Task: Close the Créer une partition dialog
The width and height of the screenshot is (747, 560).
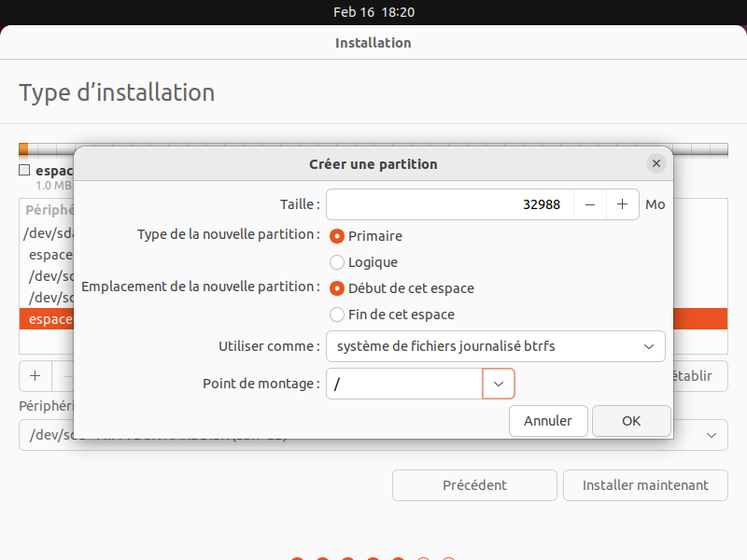Action: [656, 163]
